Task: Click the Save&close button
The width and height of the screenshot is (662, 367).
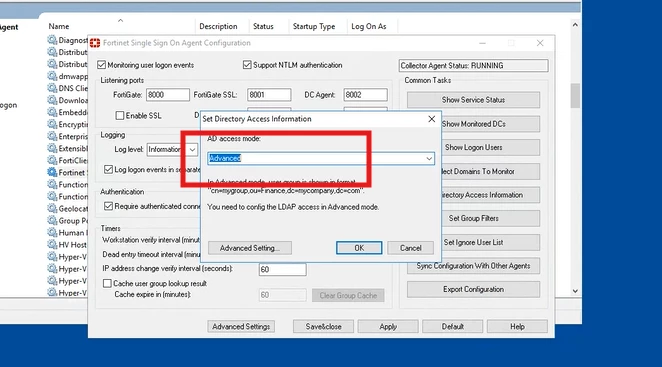Action: 323,326
